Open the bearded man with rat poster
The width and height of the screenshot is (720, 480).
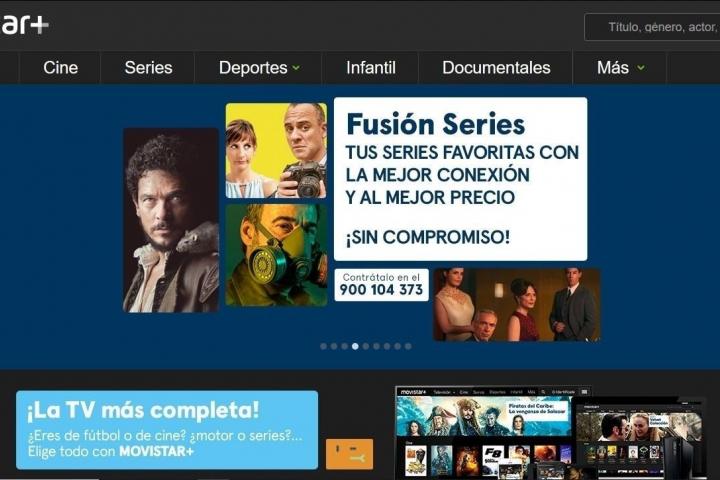point(171,220)
